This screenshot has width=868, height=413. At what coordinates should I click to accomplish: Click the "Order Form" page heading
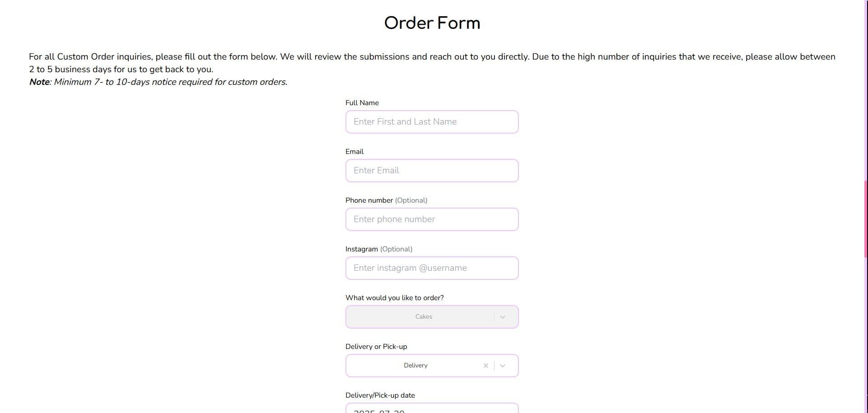432,23
